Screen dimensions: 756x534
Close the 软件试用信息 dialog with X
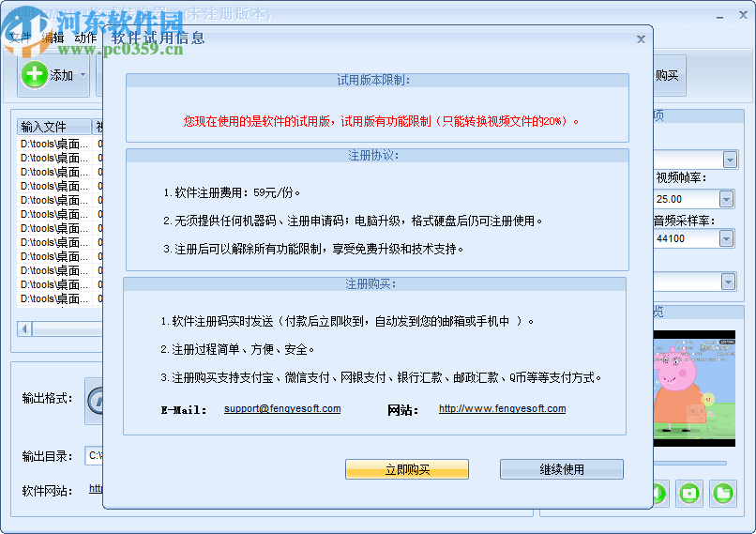coord(641,39)
